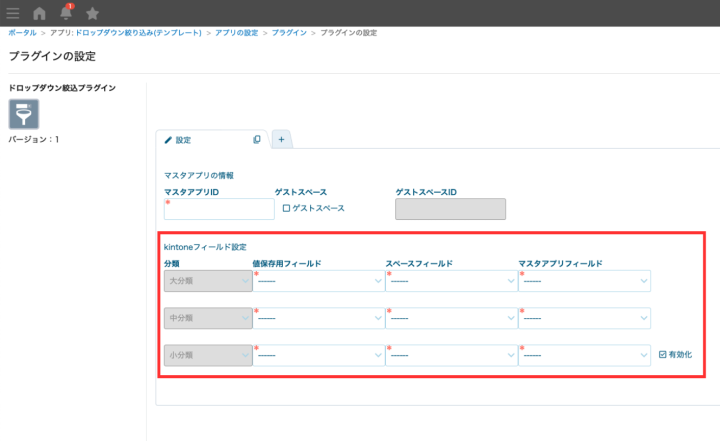Screen dimensions: 720x441
Task: Click the マスタアプリID input field
Action: click(x=219, y=209)
